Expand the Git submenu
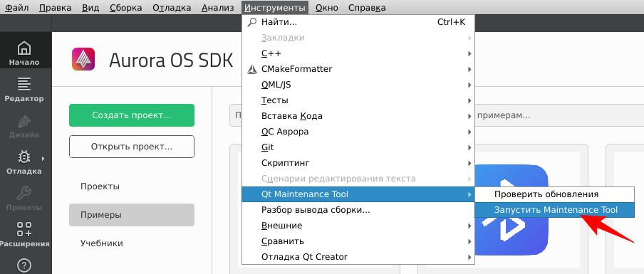 click(x=358, y=147)
